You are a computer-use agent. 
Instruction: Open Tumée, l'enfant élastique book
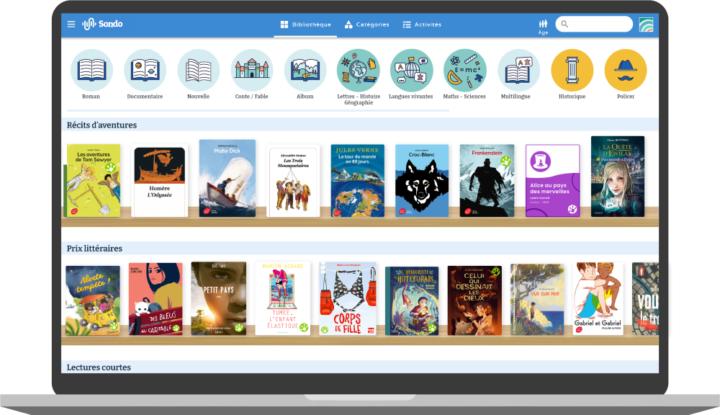point(283,298)
